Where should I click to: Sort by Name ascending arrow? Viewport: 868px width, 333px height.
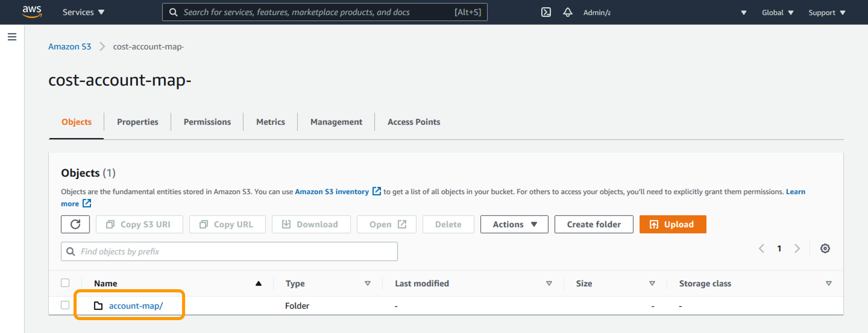point(259,284)
